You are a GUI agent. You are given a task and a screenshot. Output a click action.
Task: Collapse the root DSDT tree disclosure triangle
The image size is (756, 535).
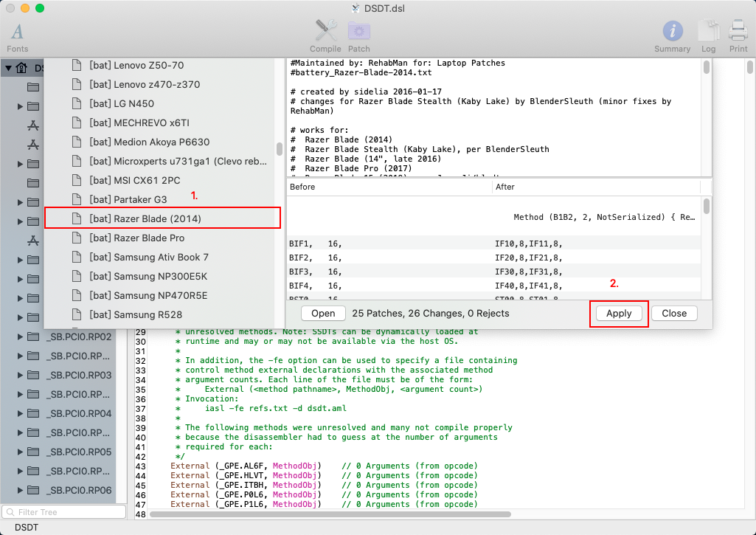tap(8, 68)
